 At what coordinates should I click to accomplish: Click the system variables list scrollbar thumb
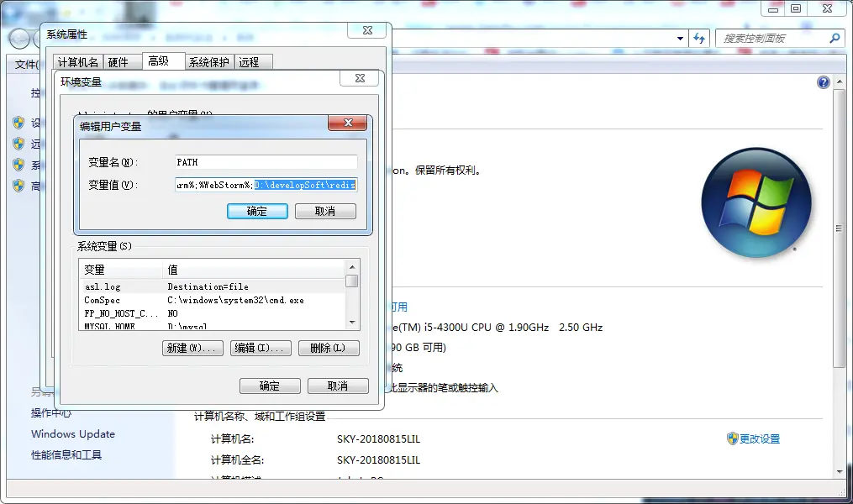tap(352, 281)
